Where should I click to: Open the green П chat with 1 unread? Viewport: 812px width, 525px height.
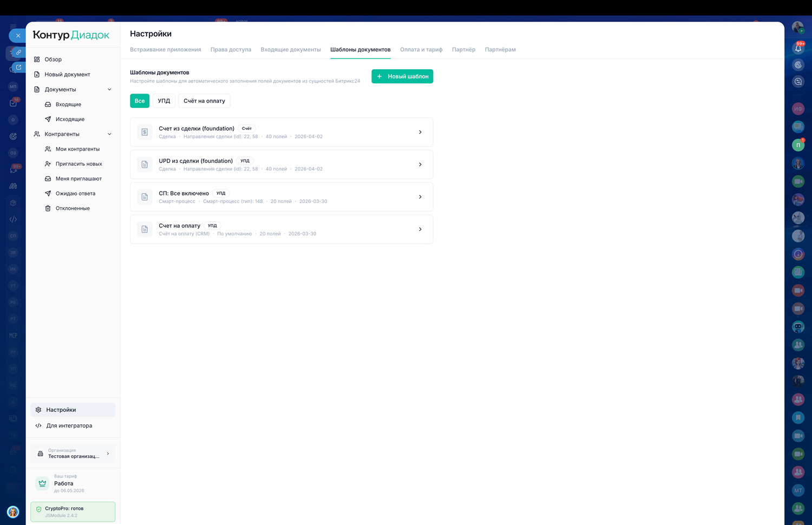pyautogui.click(x=798, y=145)
